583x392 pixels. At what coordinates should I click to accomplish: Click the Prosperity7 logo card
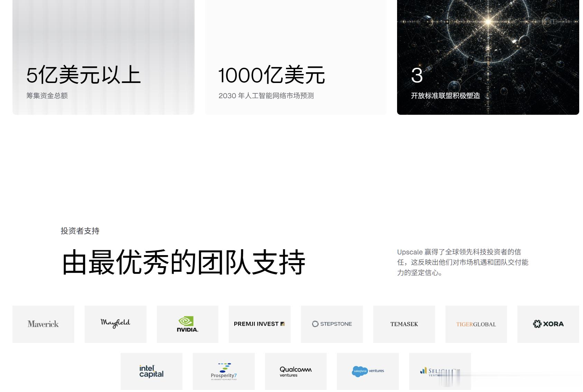(x=224, y=372)
